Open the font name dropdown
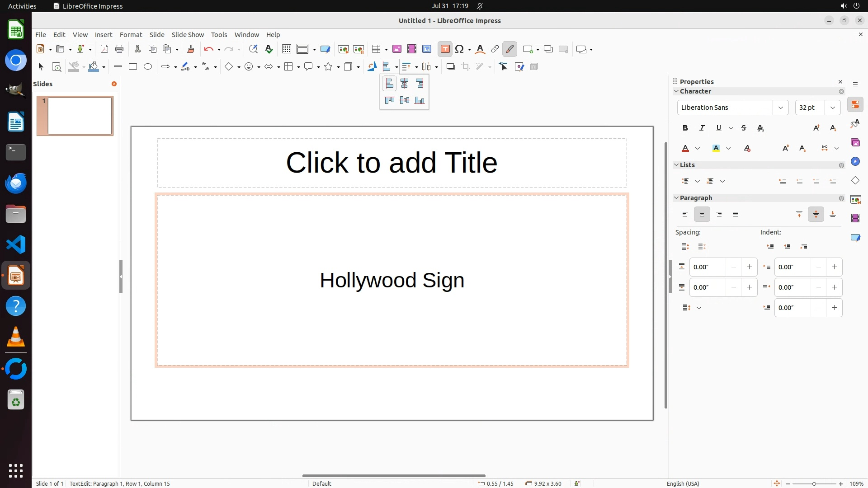This screenshot has width=868, height=488. [780, 108]
